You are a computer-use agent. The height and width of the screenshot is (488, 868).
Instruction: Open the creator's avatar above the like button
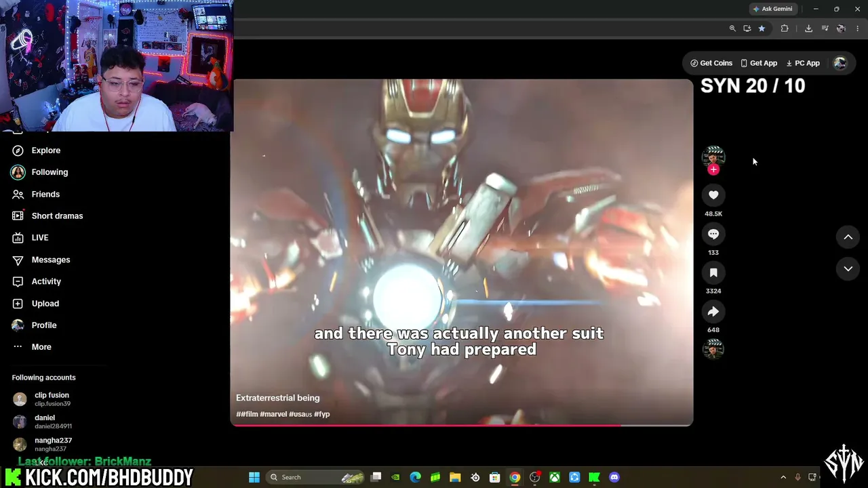[713, 157]
